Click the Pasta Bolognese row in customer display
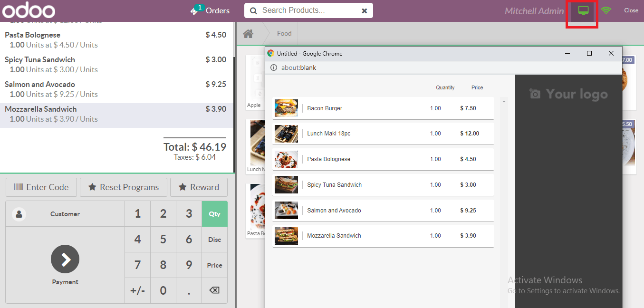The height and width of the screenshot is (308, 644). click(383, 159)
